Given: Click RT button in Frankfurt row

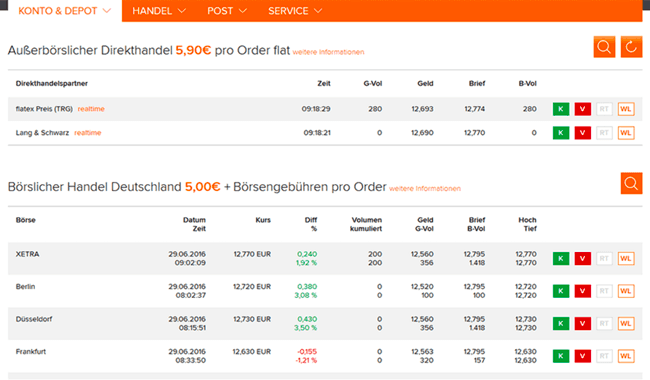Looking at the screenshot, I should tap(604, 356).
